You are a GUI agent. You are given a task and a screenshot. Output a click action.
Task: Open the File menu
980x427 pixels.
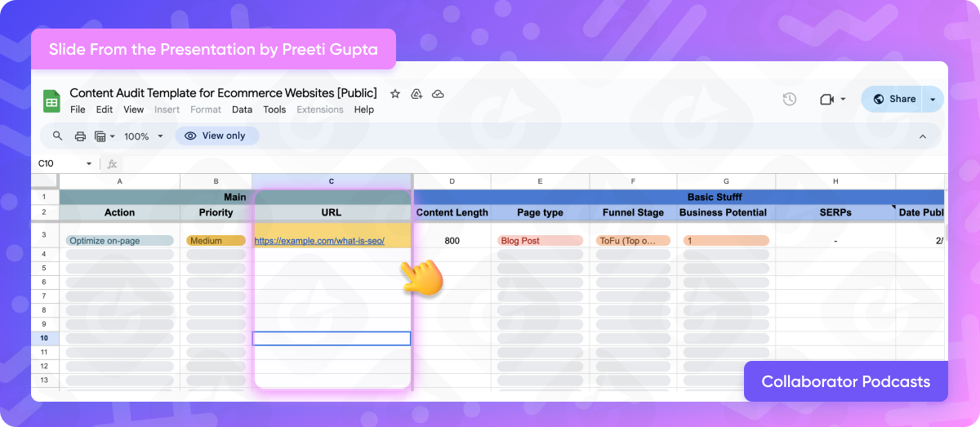point(78,109)
